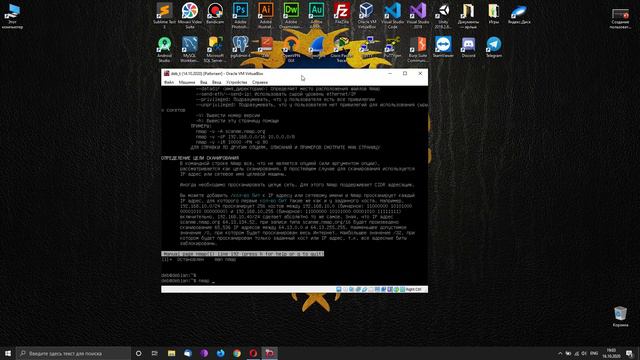Screen dimensions: 640x360
Task: Open Cisco Packet Tracer shortcut
Action: (342, 49)
